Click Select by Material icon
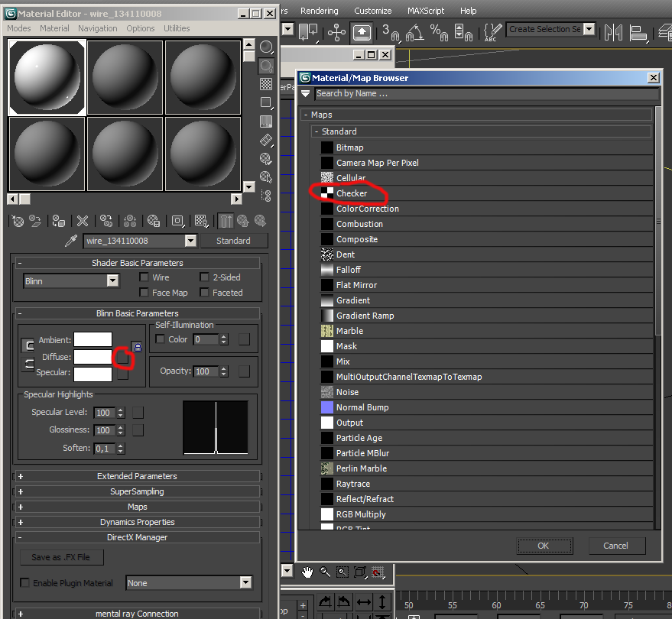Viewport: 672px width, 619px height. [266, 177]
